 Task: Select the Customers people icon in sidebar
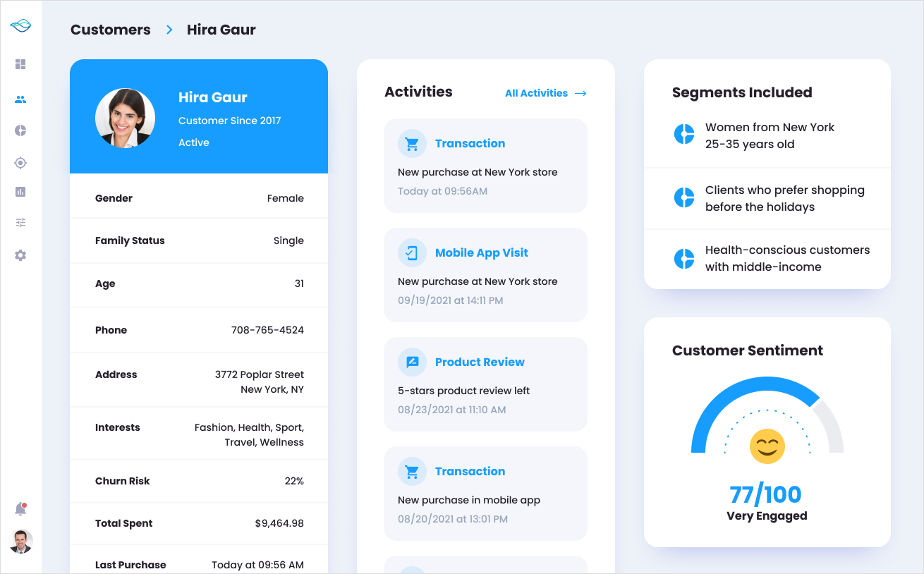coord(20,99)
